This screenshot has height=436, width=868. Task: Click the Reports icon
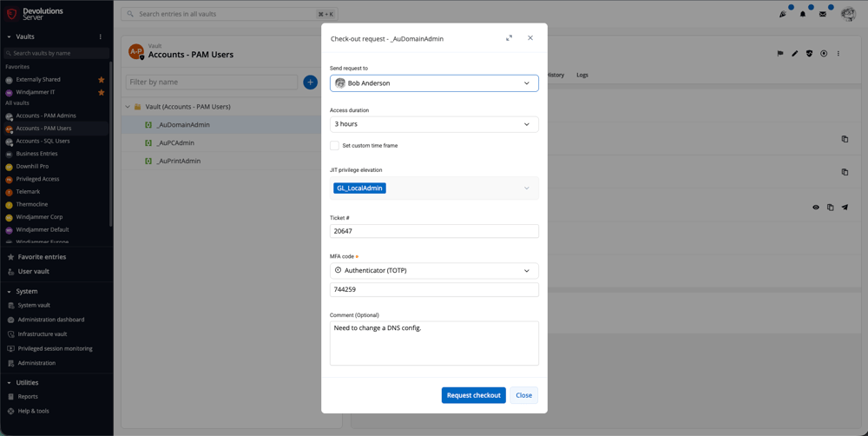point(11,397)
